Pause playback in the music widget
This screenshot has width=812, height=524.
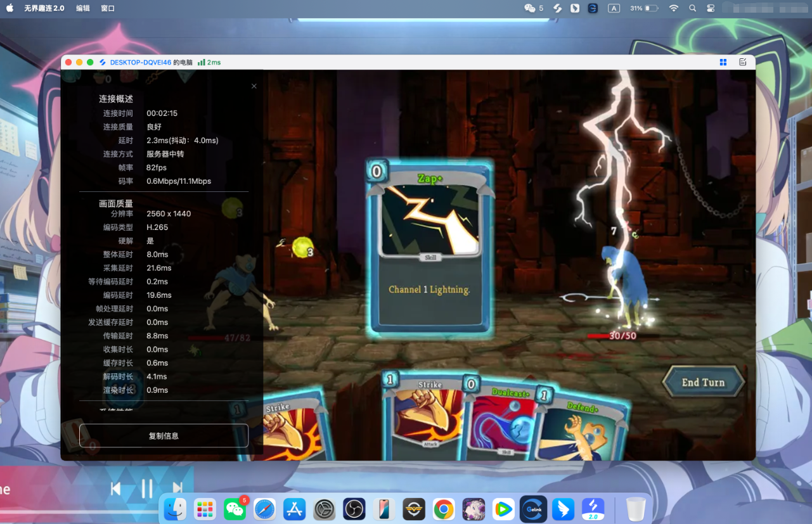click(x=147, y=489)
